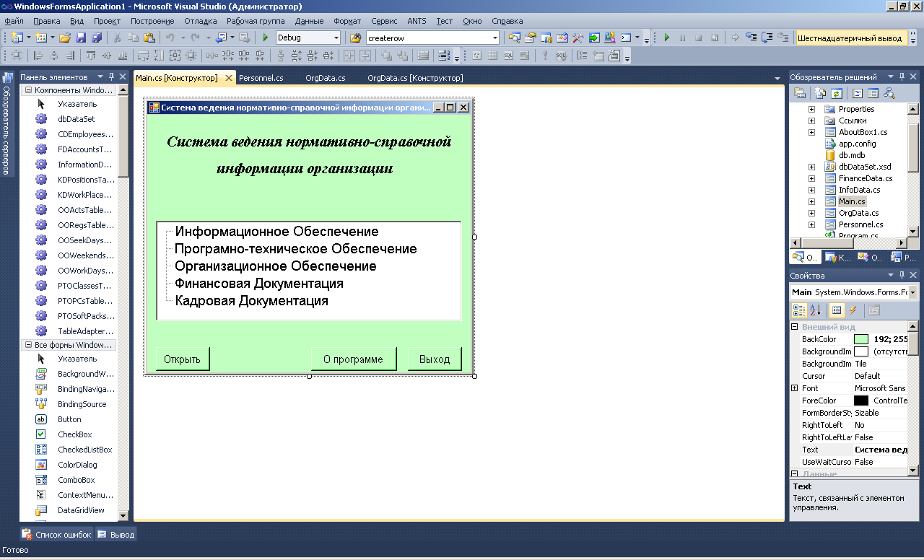Click the Save All toolbar icon
The height and width of the screenshot is (560, 924).
pyautogui.click(x=96, y=38)
